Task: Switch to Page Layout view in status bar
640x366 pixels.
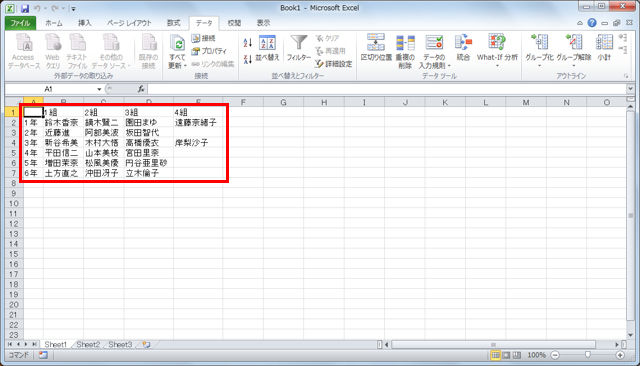Action: pyautogui.click(x=506, y=355)
